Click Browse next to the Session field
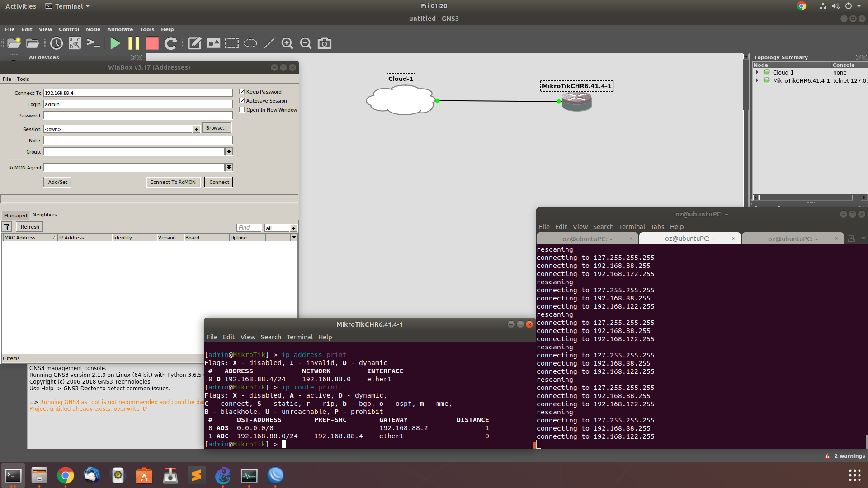 (x=216, y=128)
